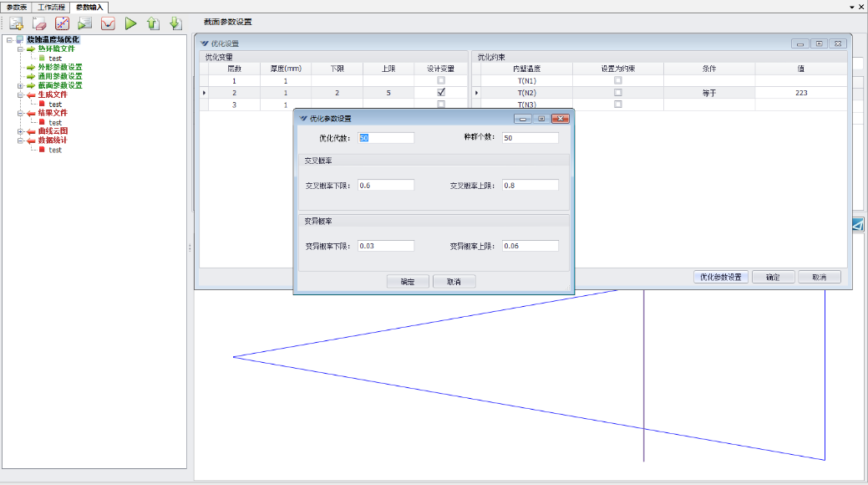The image size is (868, 485).
Task: Click the run script document toolbar icon
Action: 85,23
